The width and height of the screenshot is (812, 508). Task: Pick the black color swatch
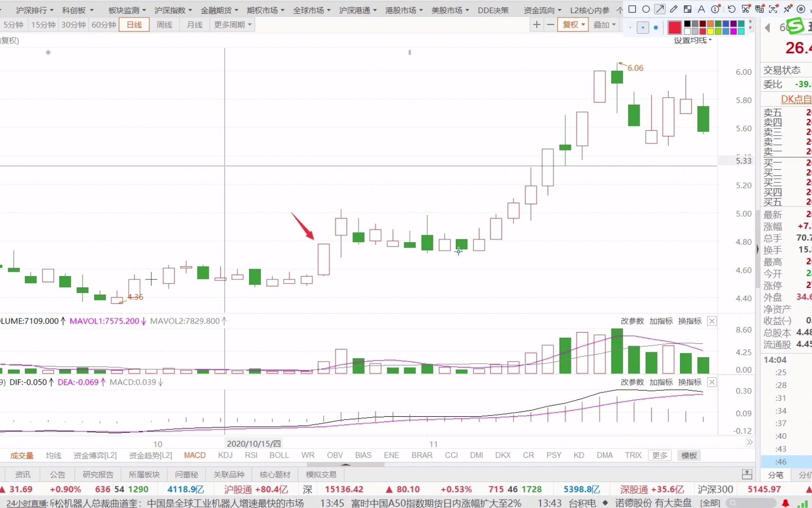click(x=687, y=24)
